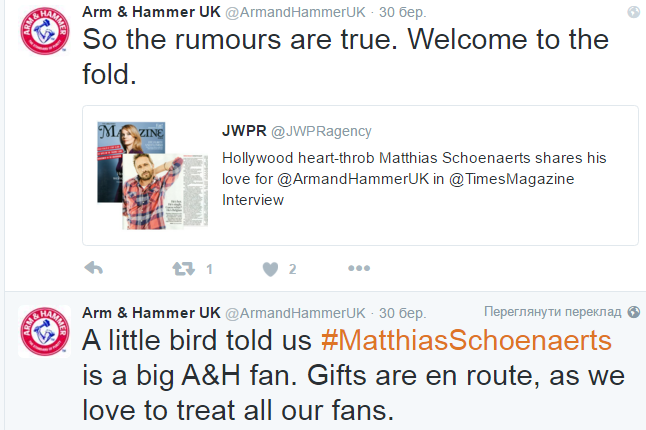Like the first tweet with heart icon
This screenshot has height=430, width=646.
click(x=270, y=268)
